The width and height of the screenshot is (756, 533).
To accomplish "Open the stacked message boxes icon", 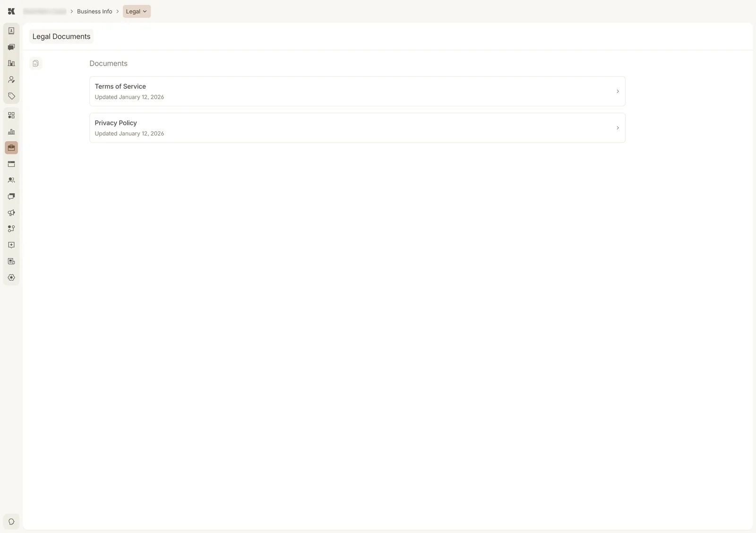I will pyautogui.click(x=11, y=197).
